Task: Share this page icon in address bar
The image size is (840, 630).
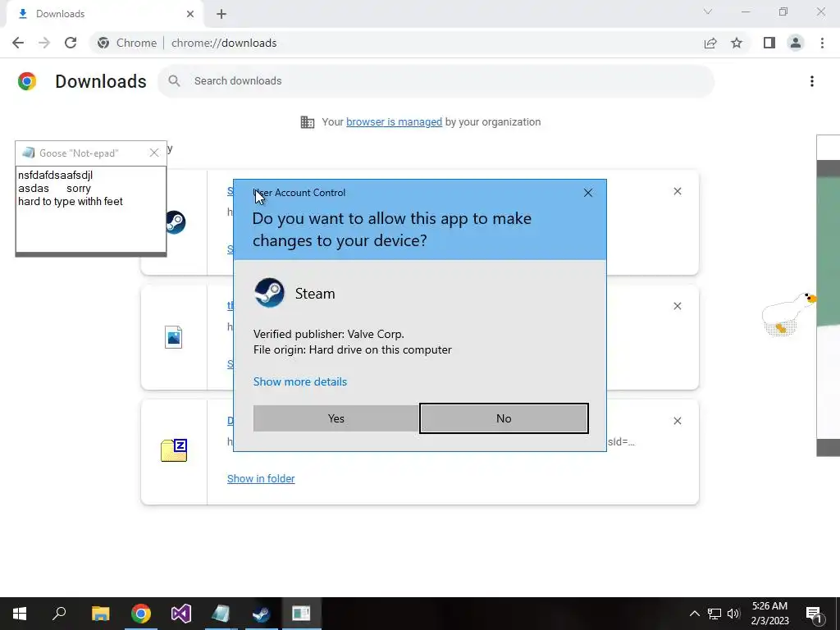Action: pos(710,43)
